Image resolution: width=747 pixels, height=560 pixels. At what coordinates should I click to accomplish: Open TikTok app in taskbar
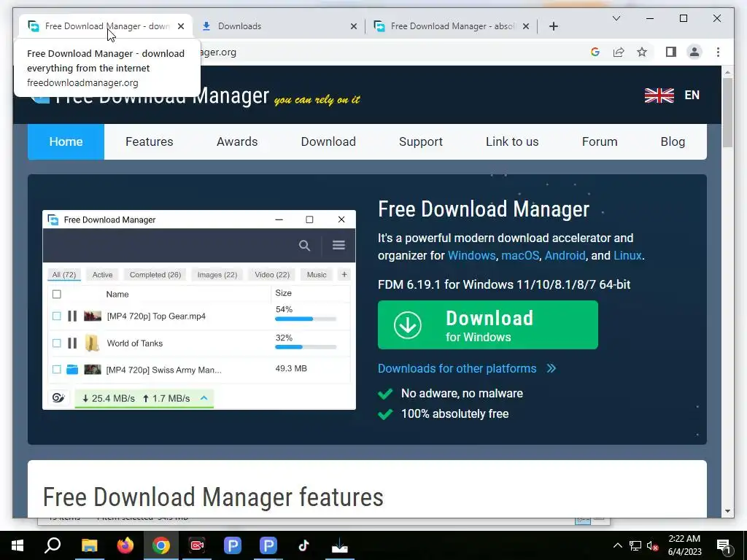(x=304, y=545)
